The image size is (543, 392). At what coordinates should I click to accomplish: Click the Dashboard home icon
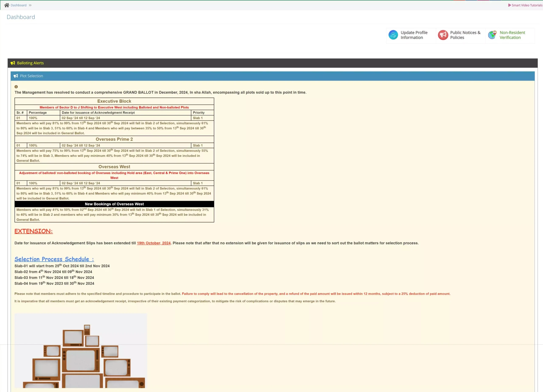tap(6, 5)
